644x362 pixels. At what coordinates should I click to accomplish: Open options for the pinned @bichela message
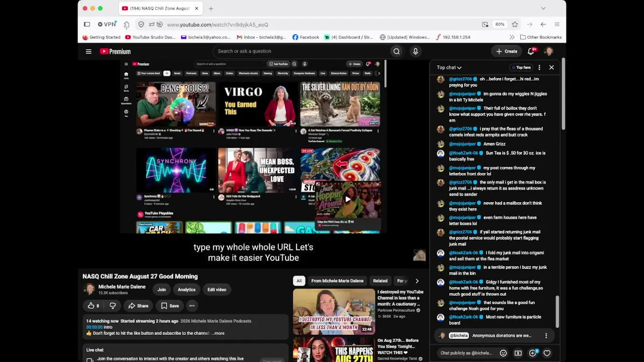[x=546, y=336]
